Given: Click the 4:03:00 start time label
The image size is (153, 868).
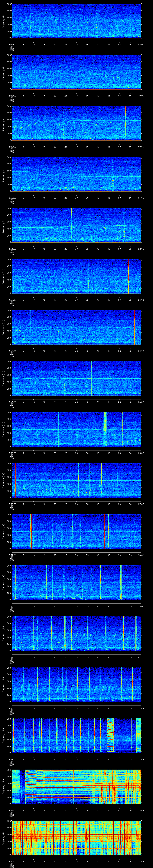Looking at the screenshot, I should (x=12, y=862).
